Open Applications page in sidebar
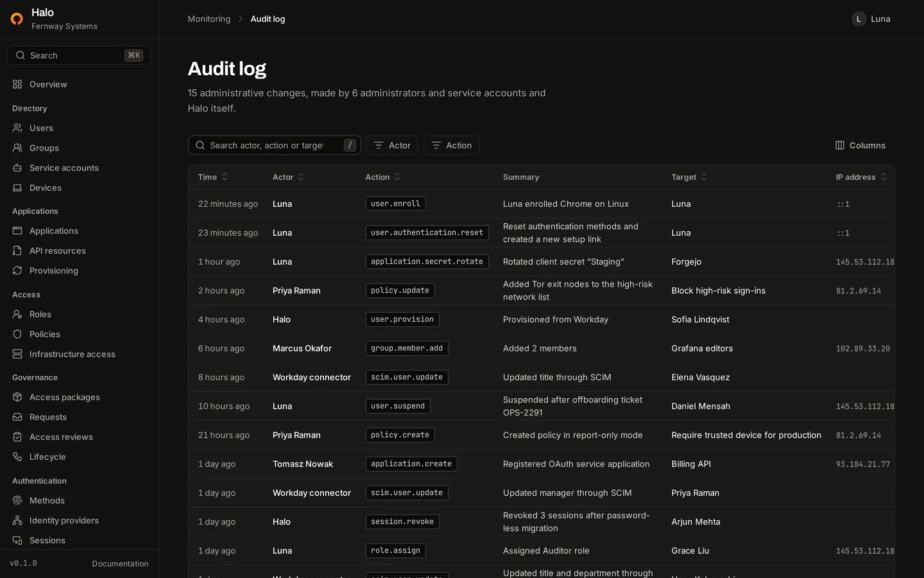 point(79,231)
